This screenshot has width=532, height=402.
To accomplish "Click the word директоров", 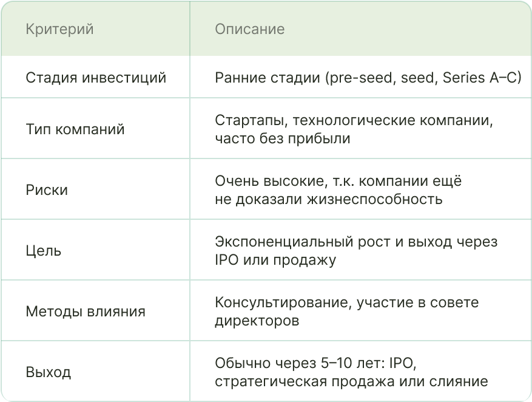I will point(257,321).
